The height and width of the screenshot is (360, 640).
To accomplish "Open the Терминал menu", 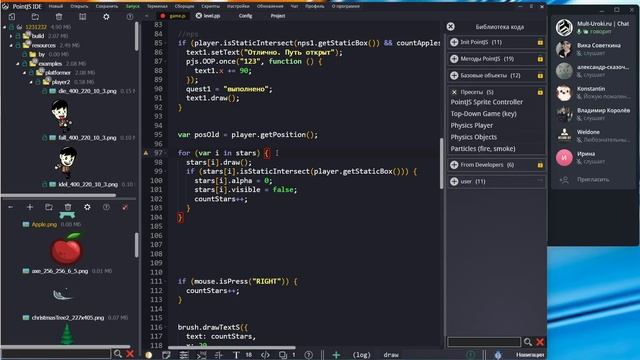I will (157, 6).
